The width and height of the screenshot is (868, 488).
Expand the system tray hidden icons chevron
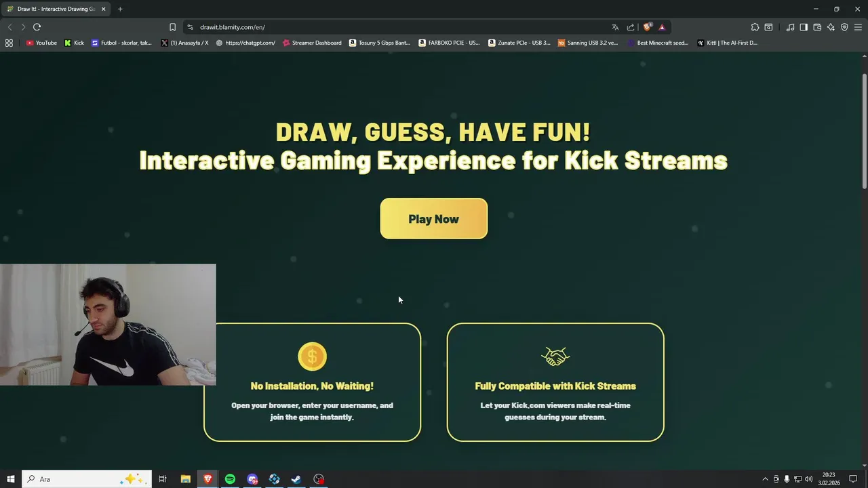click(765, 479)
